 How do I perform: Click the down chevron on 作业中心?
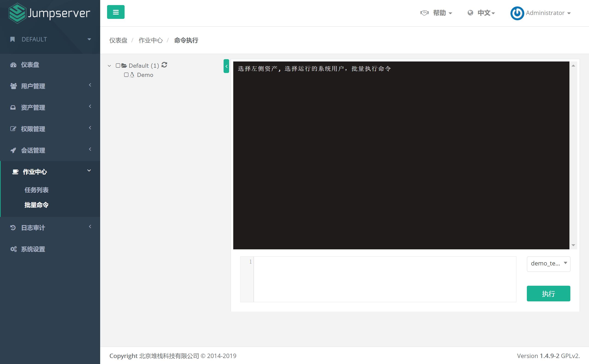point(89,170)
